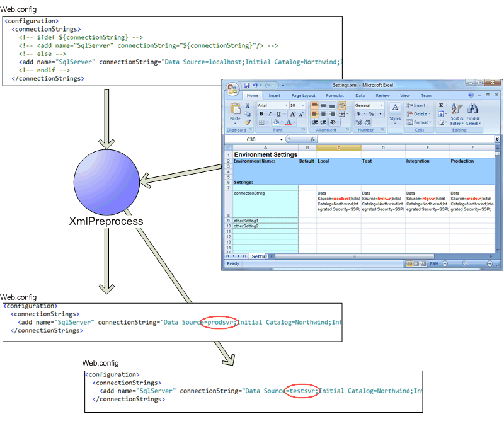
Task: Click Insert in Cells group
Action: click(x=418, y=105)
